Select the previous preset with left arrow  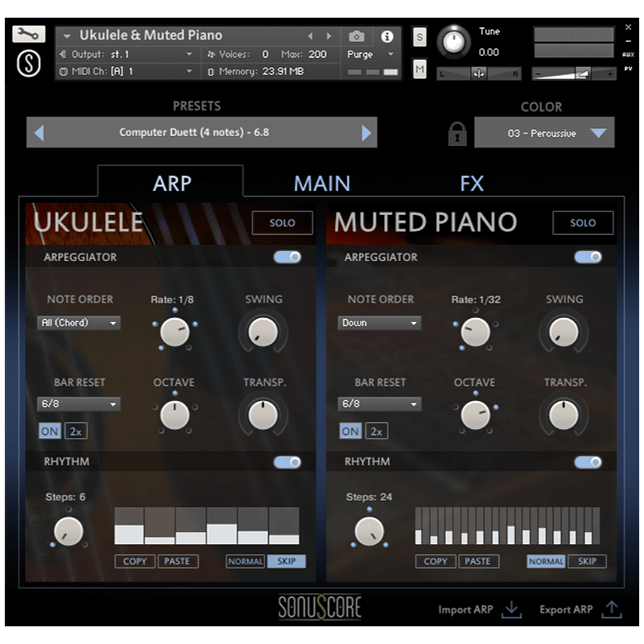(39, 133)
